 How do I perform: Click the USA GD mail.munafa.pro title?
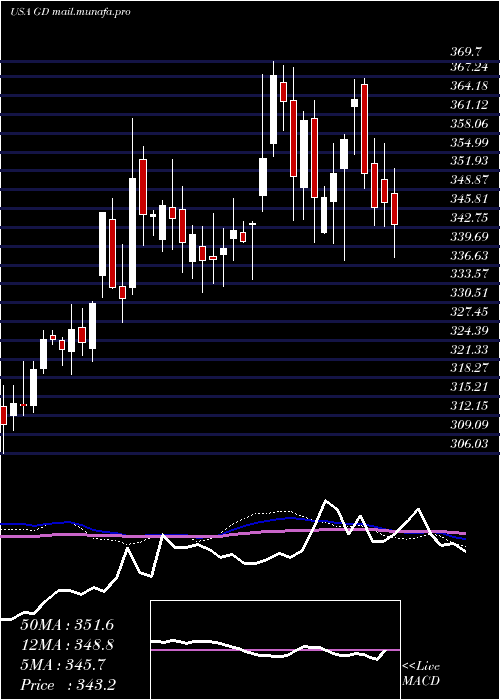pos(70,12)
